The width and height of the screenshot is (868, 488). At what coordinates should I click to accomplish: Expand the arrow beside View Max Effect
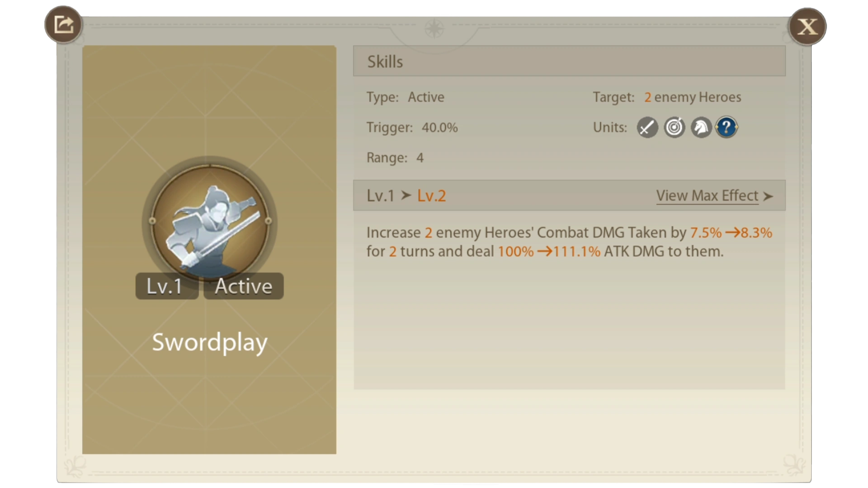tap(768, 196)
